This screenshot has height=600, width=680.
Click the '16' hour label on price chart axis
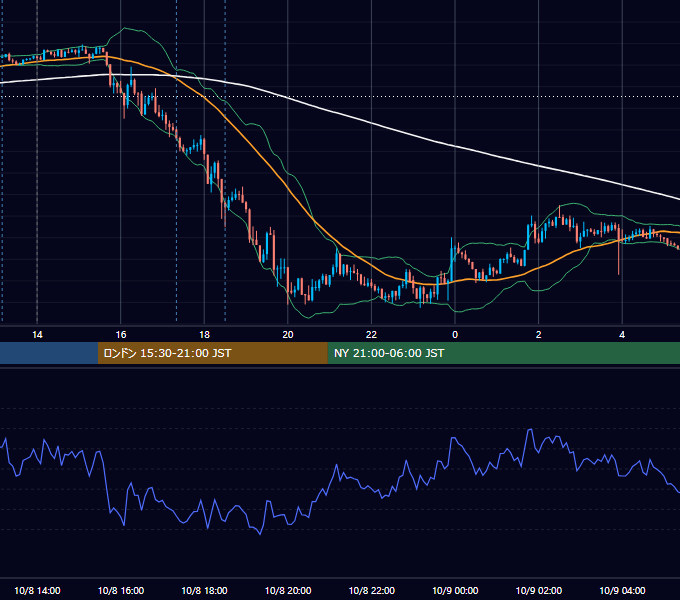tap(121, 335)
